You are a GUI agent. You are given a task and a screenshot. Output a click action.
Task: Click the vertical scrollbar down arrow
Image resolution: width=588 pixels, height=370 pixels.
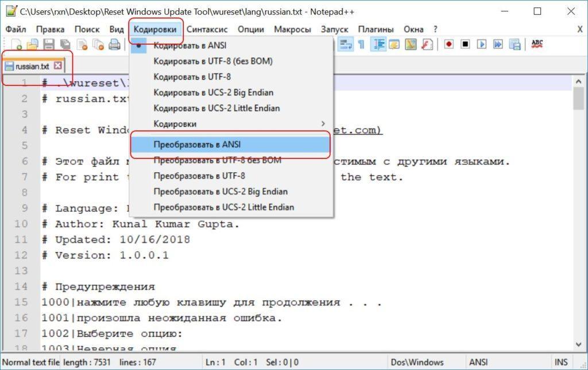578,345
